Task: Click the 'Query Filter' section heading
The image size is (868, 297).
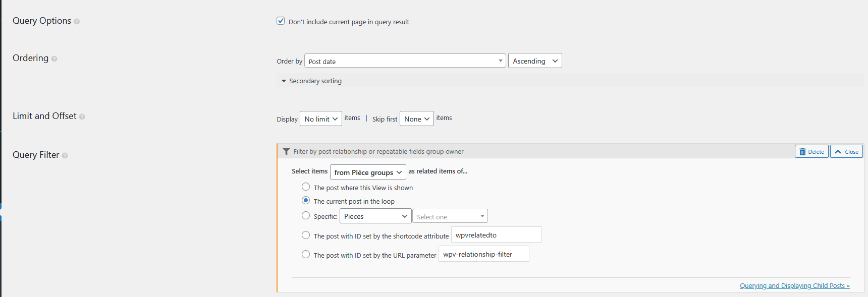Action: [36, 155]
